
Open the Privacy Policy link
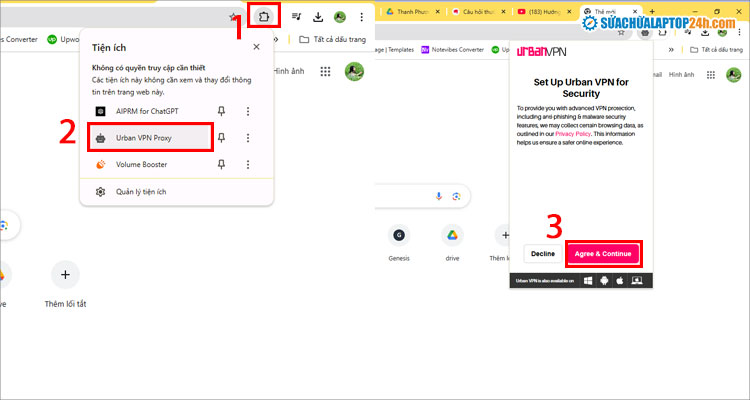coord(574,132)
